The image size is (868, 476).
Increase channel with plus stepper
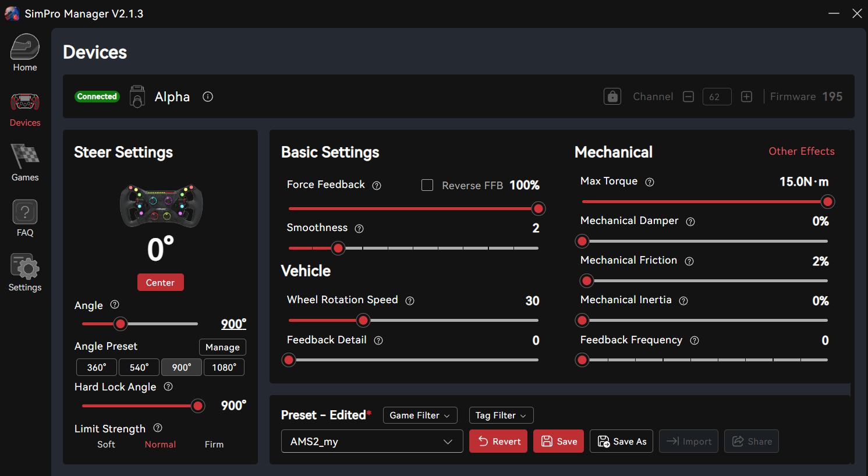coord(746,97)
